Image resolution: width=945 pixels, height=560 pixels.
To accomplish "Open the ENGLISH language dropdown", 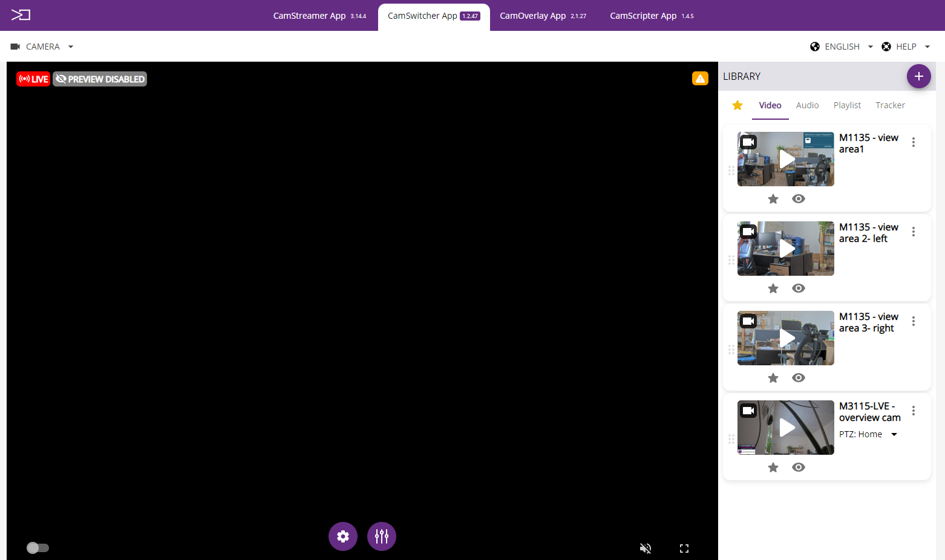I will click(842, 47).
